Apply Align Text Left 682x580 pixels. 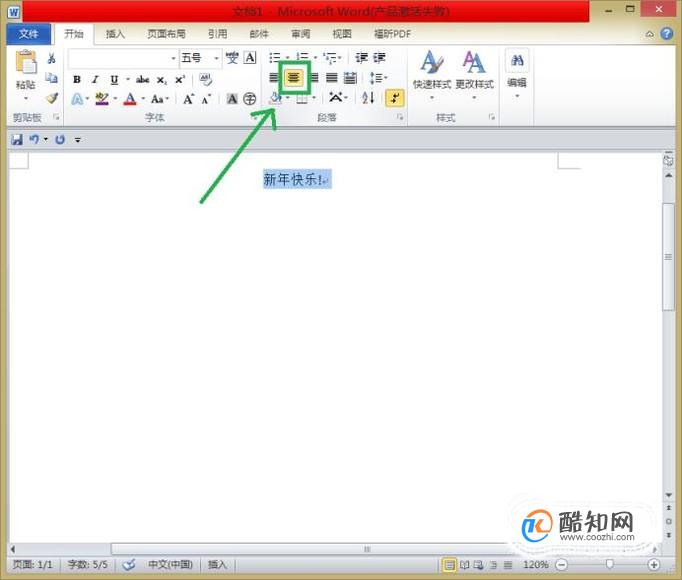(x=274, y=78)
